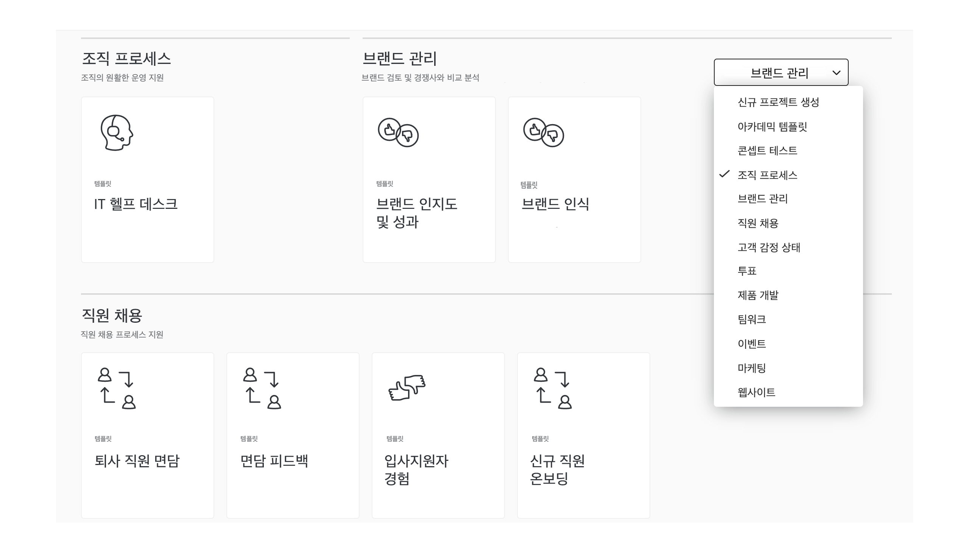The width and height of the screenshot is (966, 560).
Task: Open 입사지원자 경험 template title
Action: click(416, 470)
